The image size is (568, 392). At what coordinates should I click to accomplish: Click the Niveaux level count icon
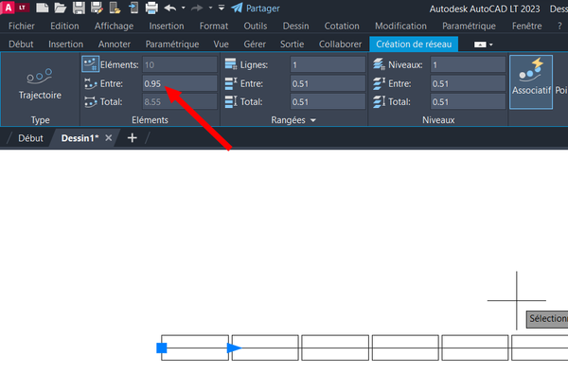coord(379,64)
